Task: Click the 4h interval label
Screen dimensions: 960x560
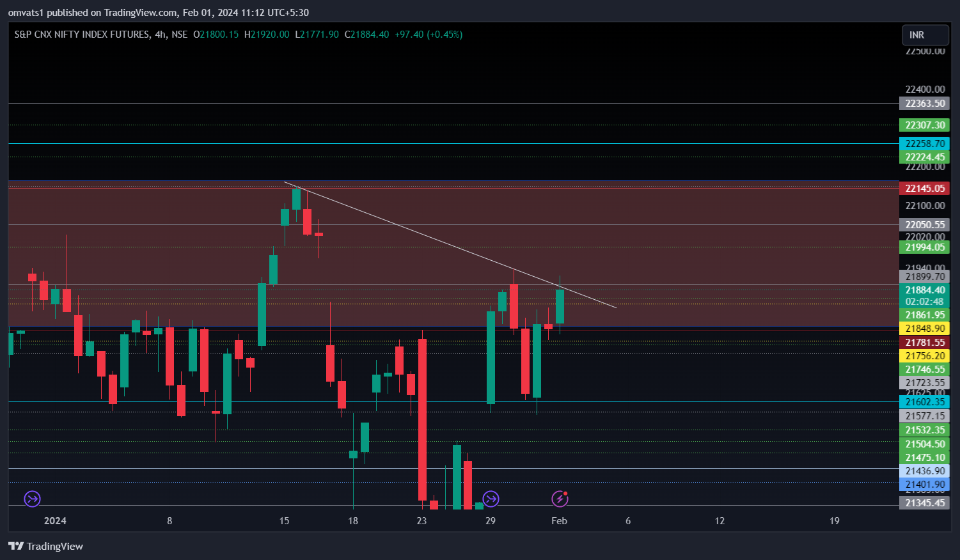Action: (161, 35)
